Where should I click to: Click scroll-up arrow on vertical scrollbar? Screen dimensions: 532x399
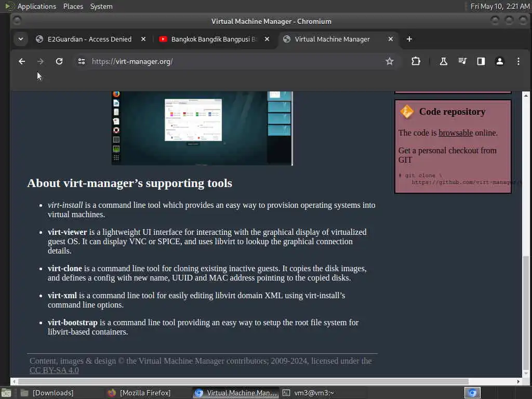point(526,96)
